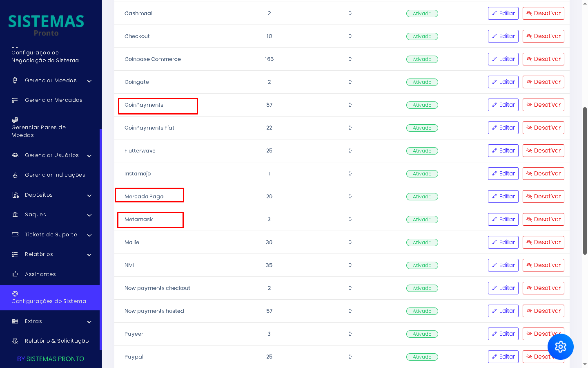The image size is (588, 368).
Task: Click the Gerenciar Indicações tree icon
Action: (15, 175)
